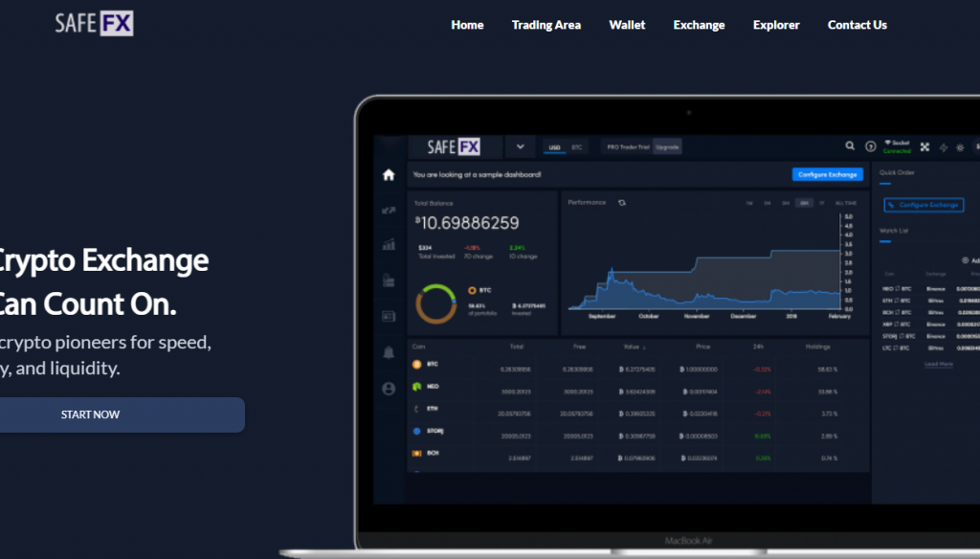Click the START NOW button

pos(90,414)
